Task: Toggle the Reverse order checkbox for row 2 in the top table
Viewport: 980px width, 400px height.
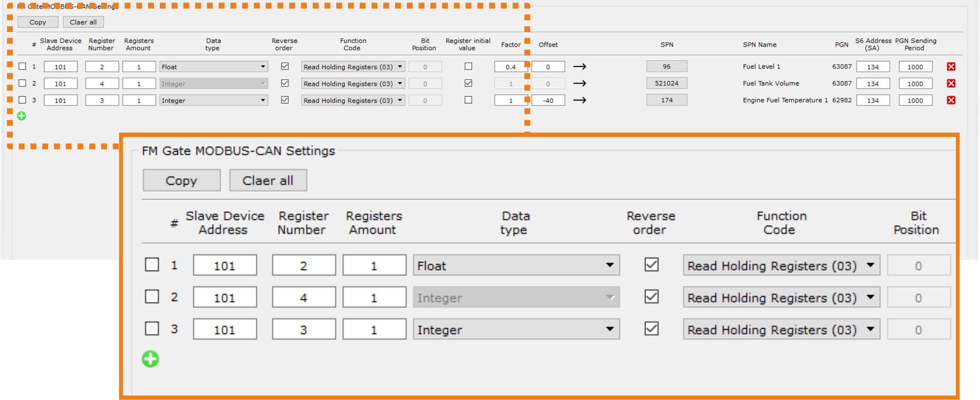Action: (x=285, y=83)
